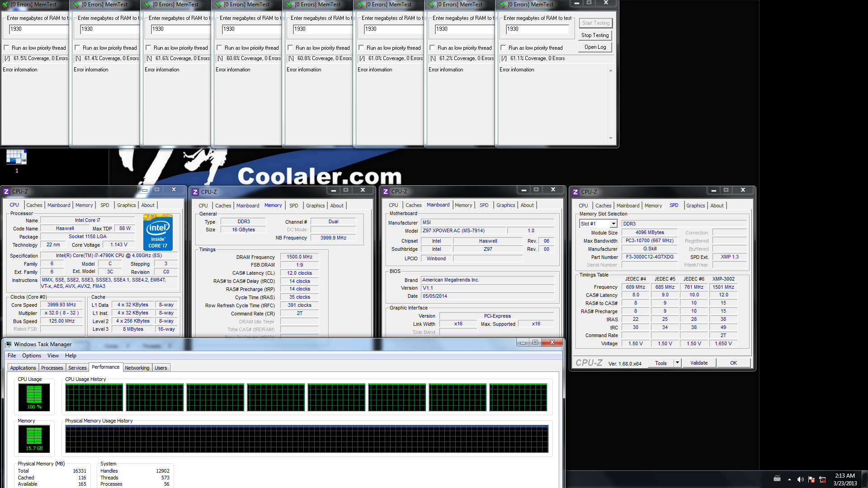The width and height of the screenshot is (868, 488).
Task: Enable low priority thread in the 61.1% coverage MemTest
Action: pos(503,48)
